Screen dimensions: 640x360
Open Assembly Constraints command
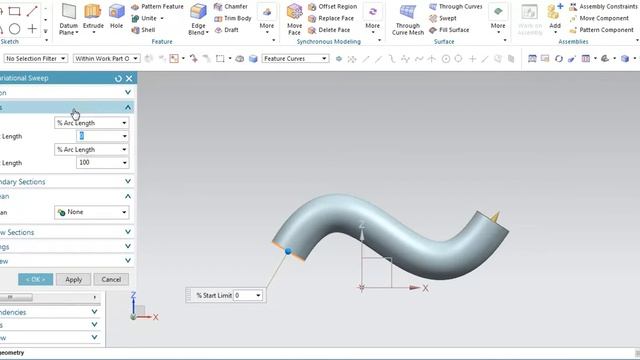pos(603,7)
